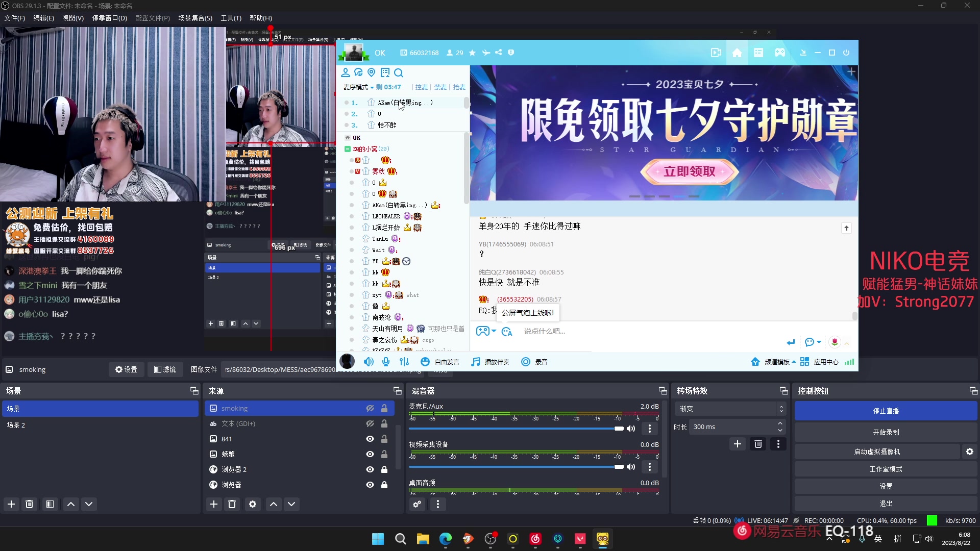Click 退出 button in controls
The image size is (980, 551).
[x=886, y=504]
